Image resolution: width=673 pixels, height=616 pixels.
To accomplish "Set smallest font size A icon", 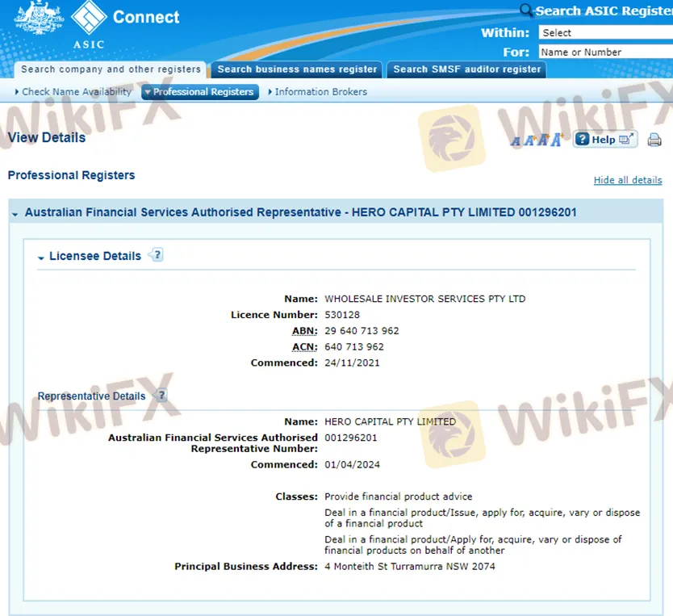I will [516, 141].
